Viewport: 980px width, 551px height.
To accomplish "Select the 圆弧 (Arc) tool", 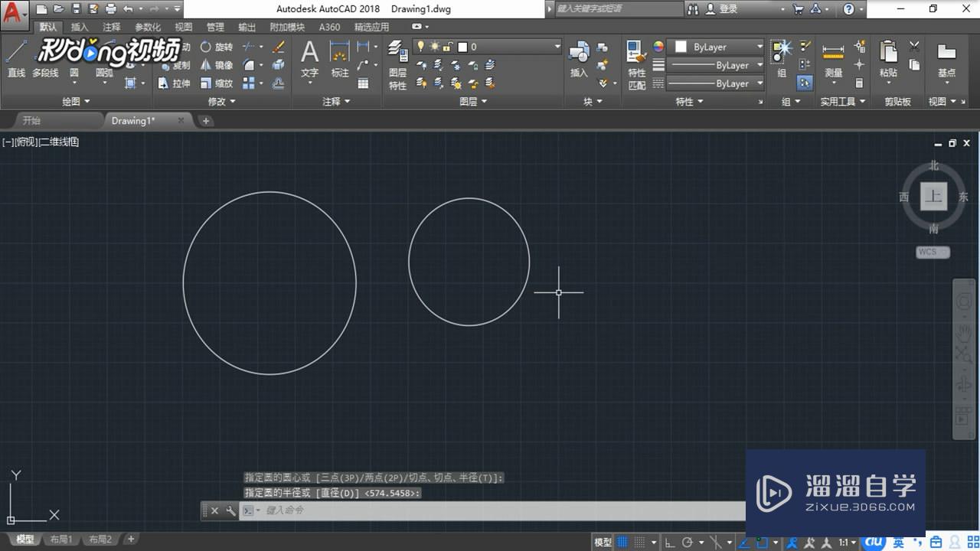I will (x=104, y=71).
